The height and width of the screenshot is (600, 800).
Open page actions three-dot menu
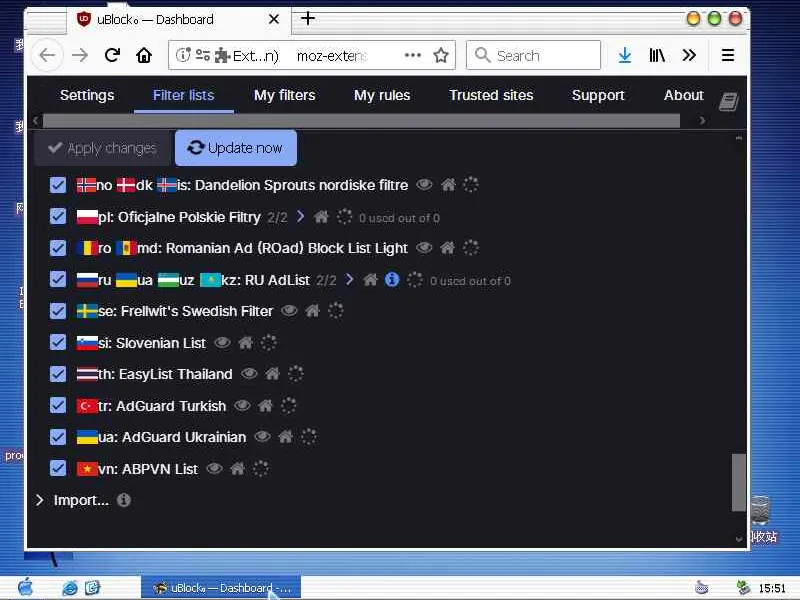click(x=413, y=55)
